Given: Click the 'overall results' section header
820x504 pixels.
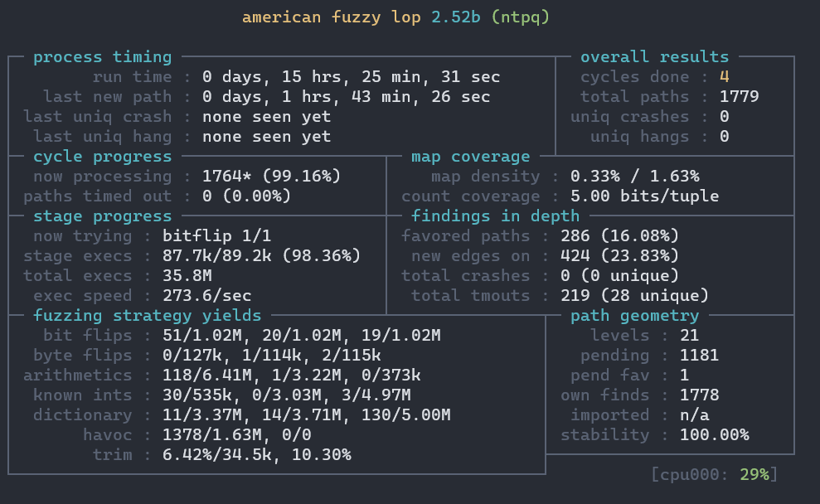Looking at the screenshot, I should point(655,57).
